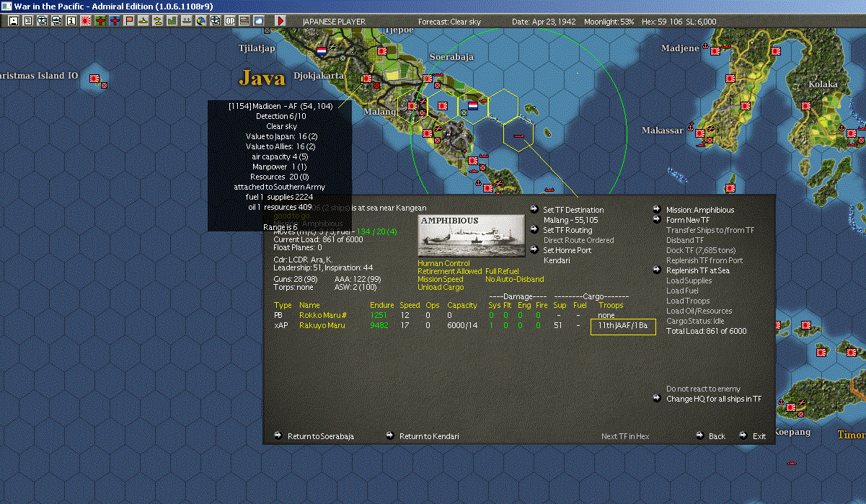Select the Japanese base icon at Madjene
The image size is (866, 504).
coord(716,50)
